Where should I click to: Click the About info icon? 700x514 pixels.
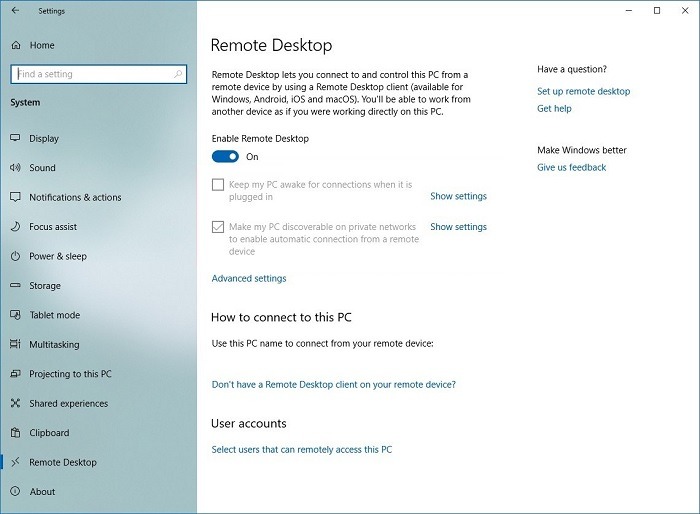coord(15,491)
